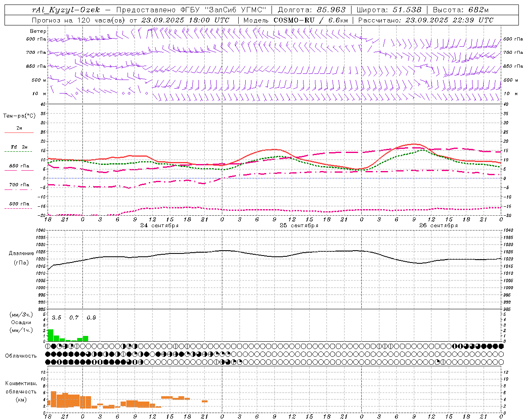Click the "(мм/1ч.)" precipitation unit label
The image size is (525, 420).
21,330
